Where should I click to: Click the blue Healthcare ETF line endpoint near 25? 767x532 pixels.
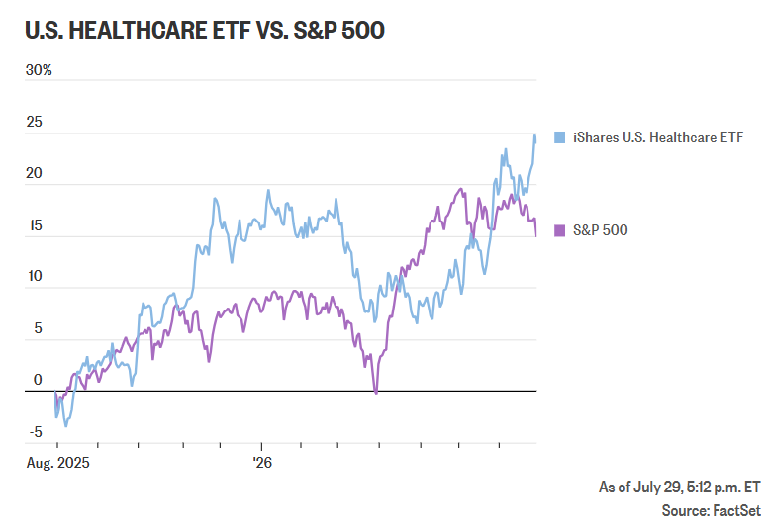click(535, 136)
